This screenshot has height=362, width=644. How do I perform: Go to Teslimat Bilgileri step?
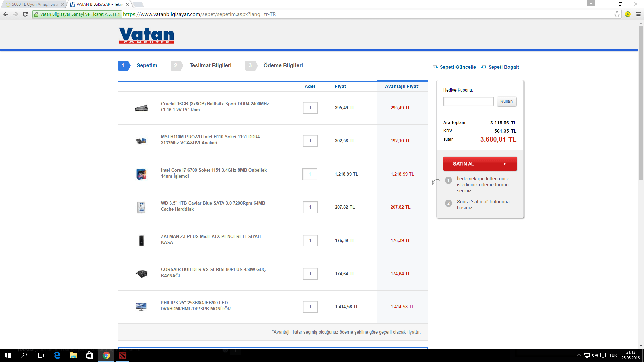(210, 66)
